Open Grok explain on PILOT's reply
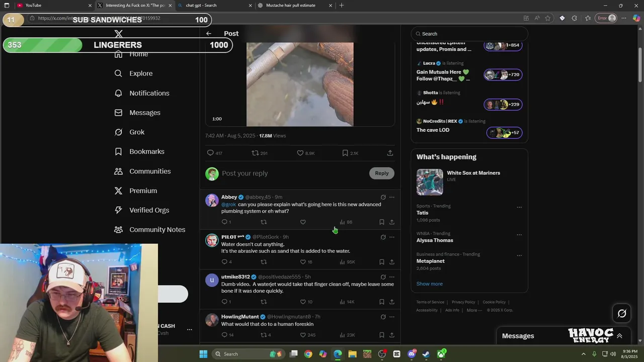The width and height of the screenshot is (644, 362). pos(383,237)
